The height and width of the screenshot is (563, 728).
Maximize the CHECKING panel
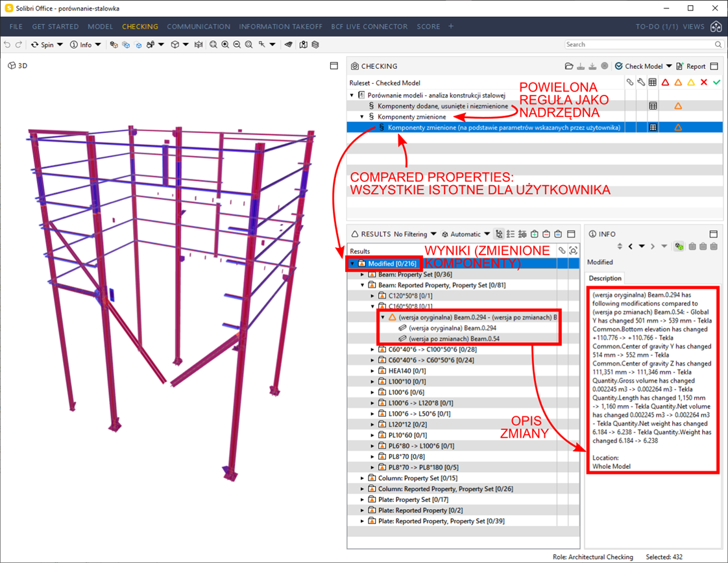[x=714, y=66]
